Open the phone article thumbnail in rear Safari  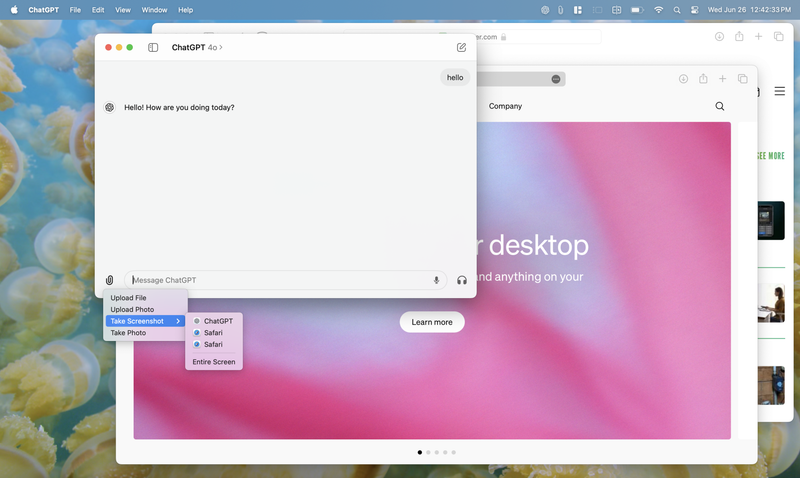tap(771, 220)
